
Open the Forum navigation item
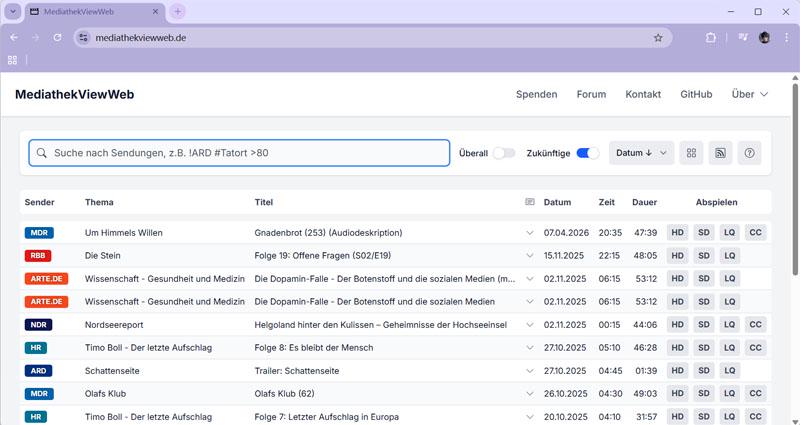[591, 94]
